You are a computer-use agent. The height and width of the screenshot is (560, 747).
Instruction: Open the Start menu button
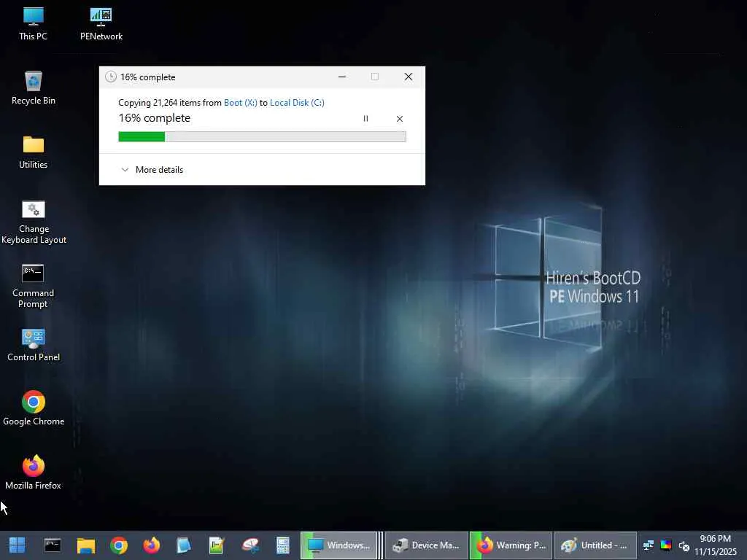[18, 545]
